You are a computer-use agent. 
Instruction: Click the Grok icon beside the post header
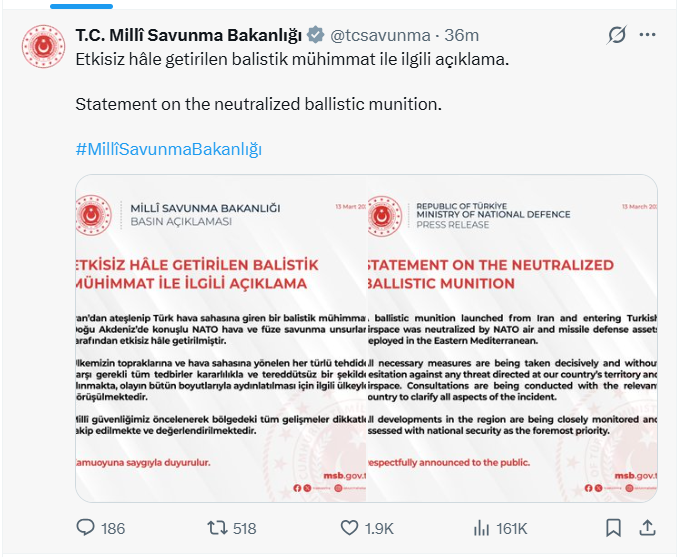[617, 36]
